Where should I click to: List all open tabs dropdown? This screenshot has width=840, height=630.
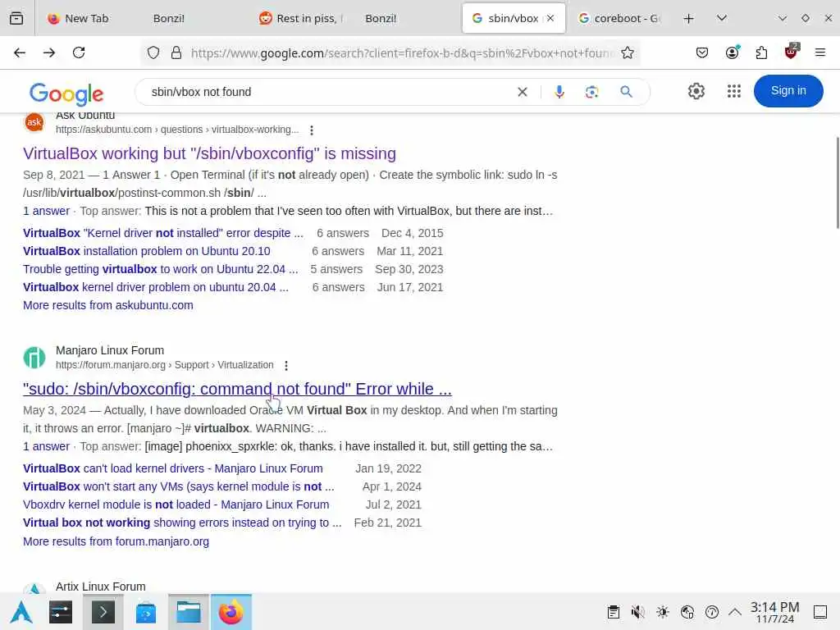[x=722, y=18]
